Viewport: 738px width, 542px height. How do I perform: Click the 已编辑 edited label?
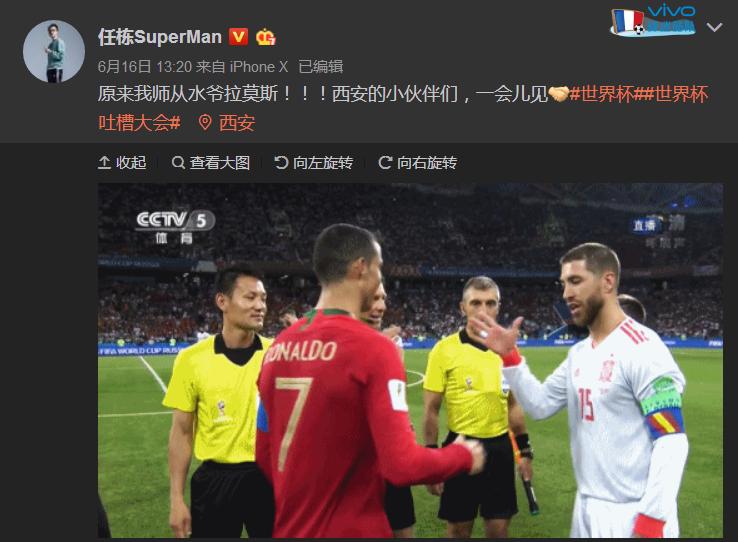[x=321, y=67]
